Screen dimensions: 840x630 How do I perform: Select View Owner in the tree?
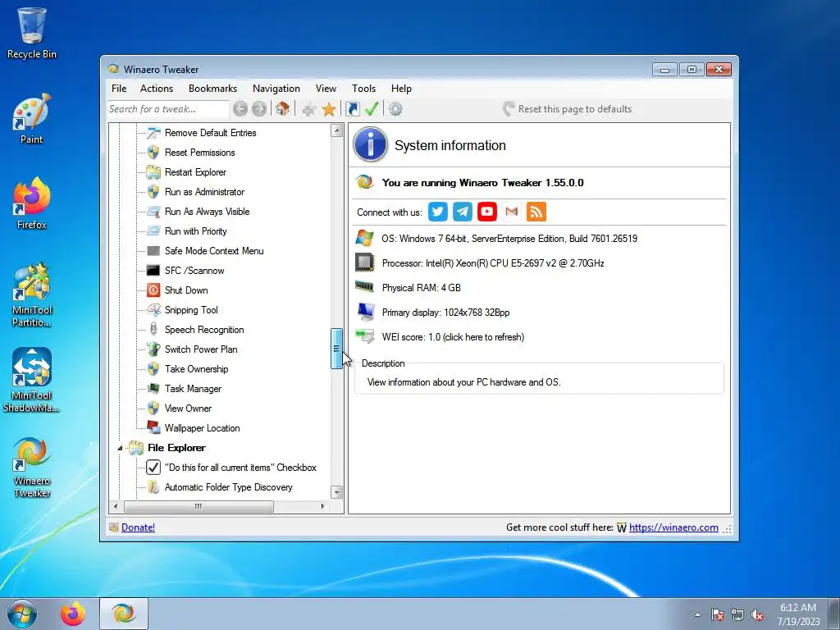tap(188, 409)
